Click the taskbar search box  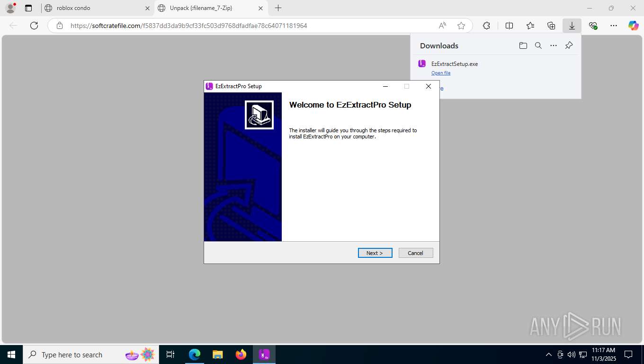(91, 355)
